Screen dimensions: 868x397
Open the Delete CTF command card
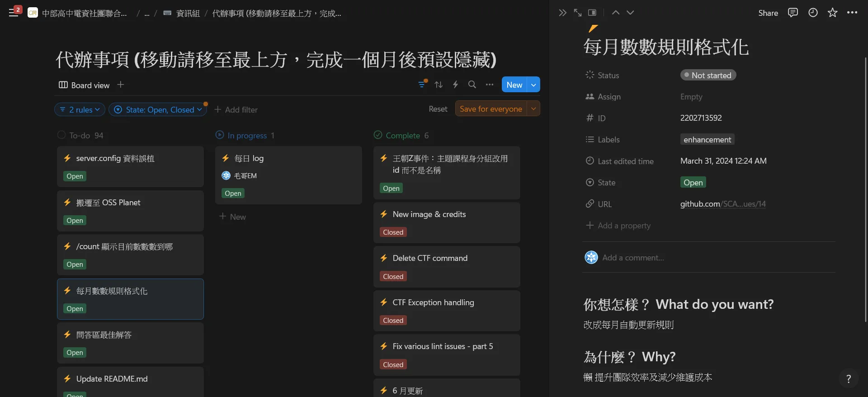pos(447,267)
